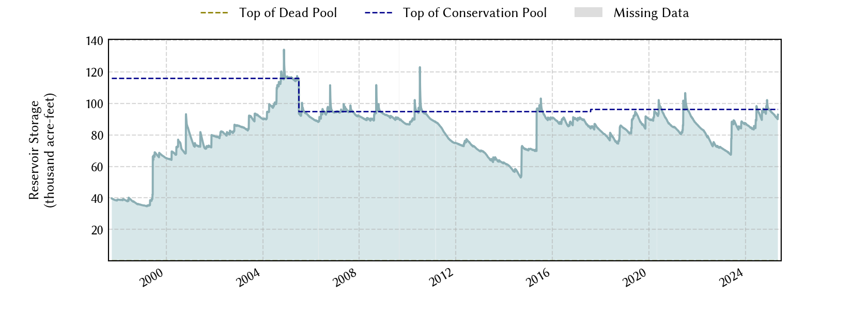The image size is (868, 326).
Task: Click the 40 y-axis tick label
Action: pos(97,199)
